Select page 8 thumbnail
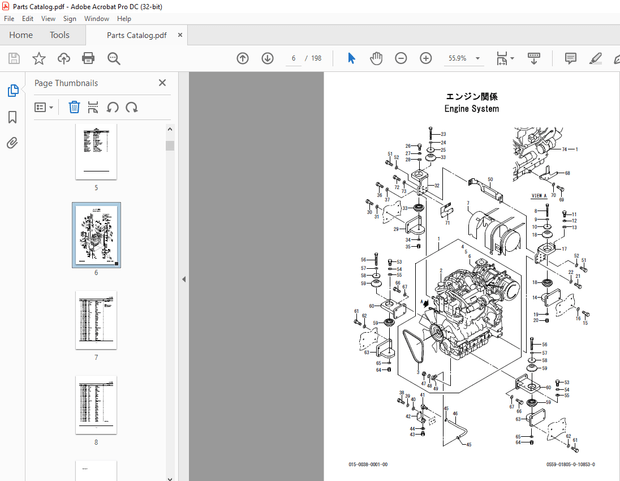The width and height of the screenshot is (620, 481). [x=96, y=405]
